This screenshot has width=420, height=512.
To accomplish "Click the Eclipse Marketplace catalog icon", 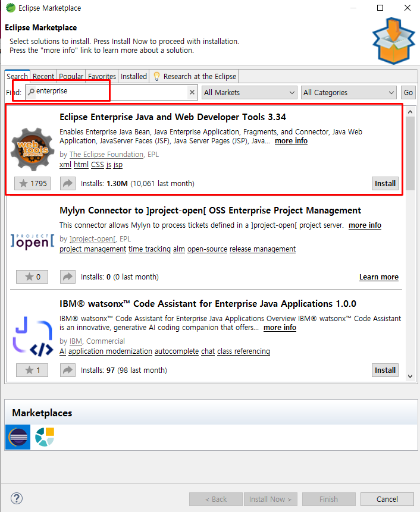I will (18, 437).
